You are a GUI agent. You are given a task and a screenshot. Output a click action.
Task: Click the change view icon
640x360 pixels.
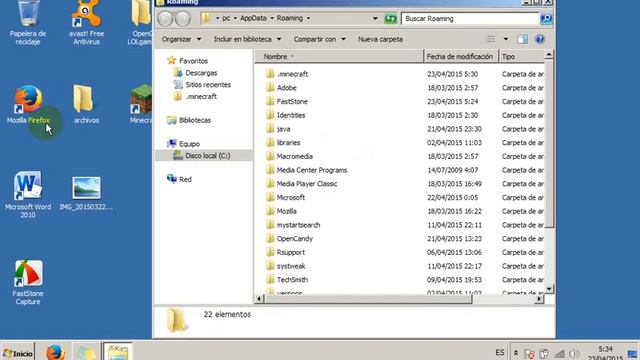(491, 39)
